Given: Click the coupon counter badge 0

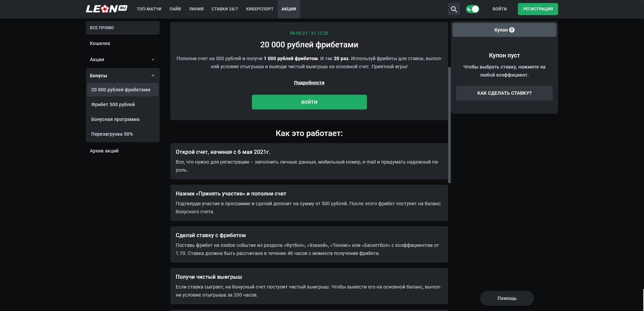Looking at the screenshot, I should click(x=512, y=30).
